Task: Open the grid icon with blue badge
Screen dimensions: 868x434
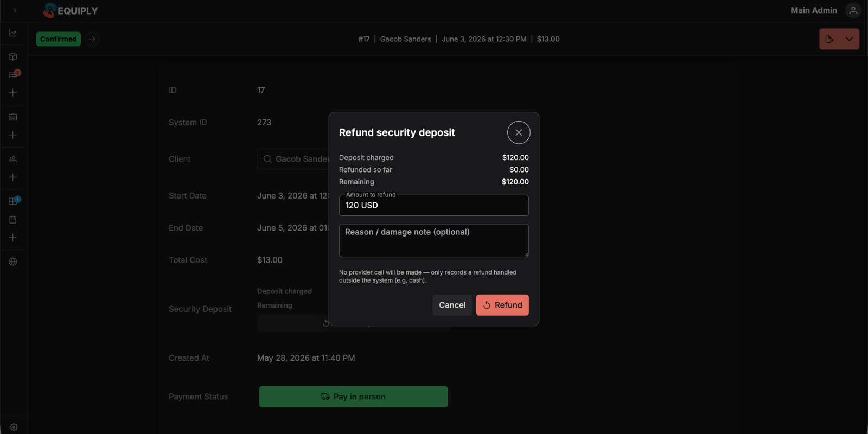Action: coord(13,201)
